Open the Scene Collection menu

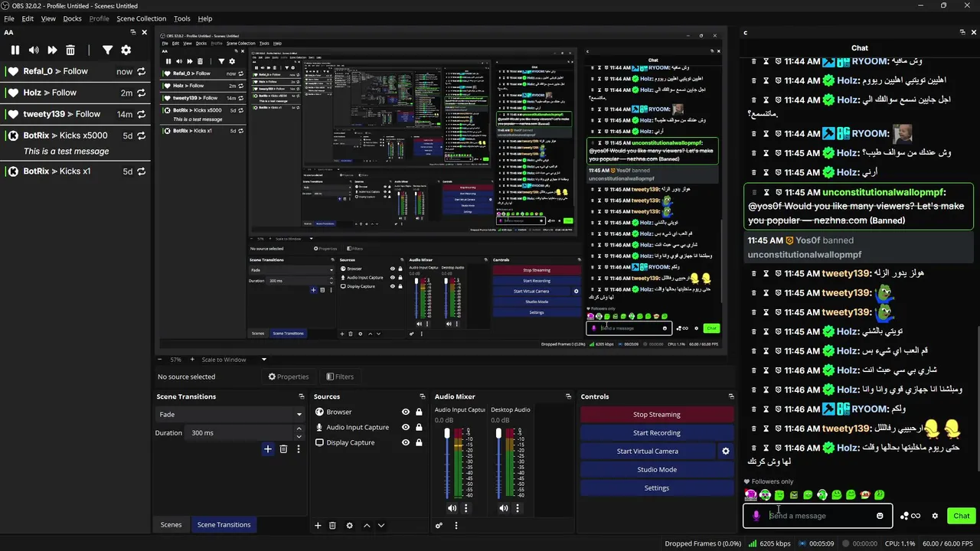point(141,18)
